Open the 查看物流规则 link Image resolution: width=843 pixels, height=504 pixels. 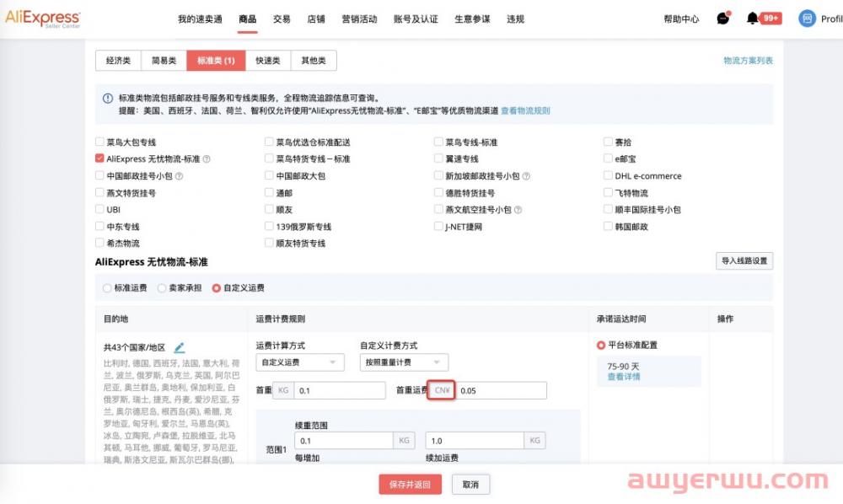coord(525,110)
